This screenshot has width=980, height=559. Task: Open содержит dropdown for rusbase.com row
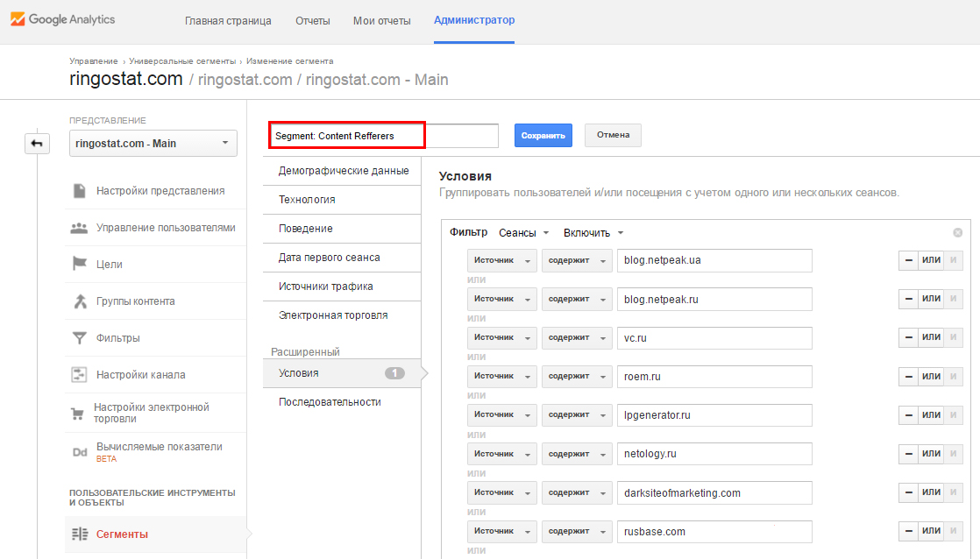[x=577, y=531]
